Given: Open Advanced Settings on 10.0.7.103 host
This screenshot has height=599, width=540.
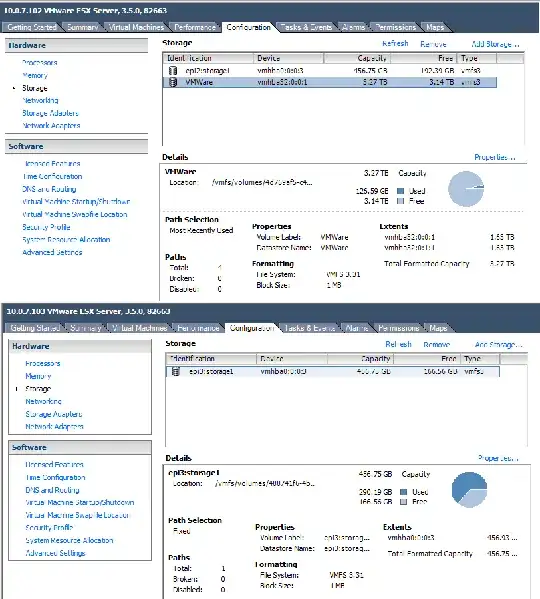Looking at the screenshot, I should pos(55,553).
